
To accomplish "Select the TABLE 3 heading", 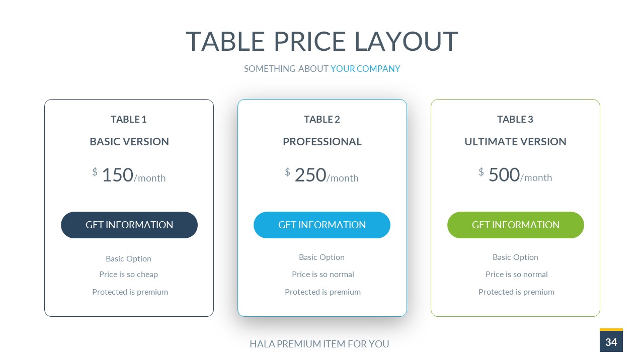I will (515, 119).
